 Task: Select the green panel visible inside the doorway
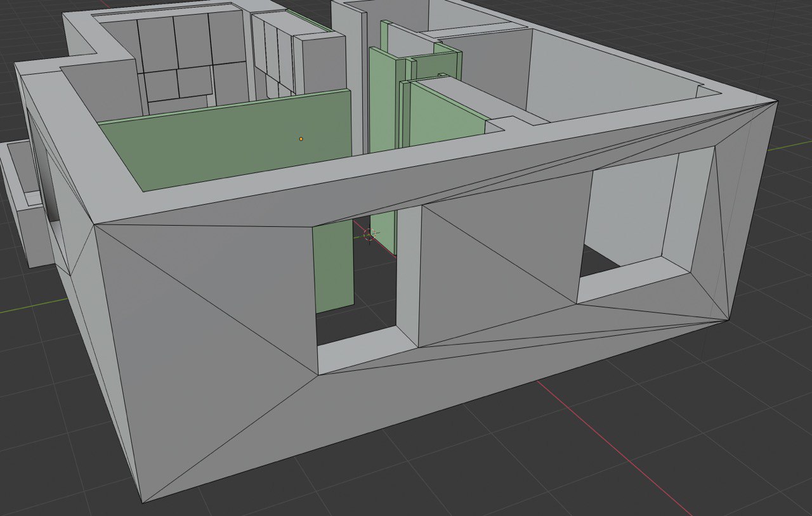[333, 268]
